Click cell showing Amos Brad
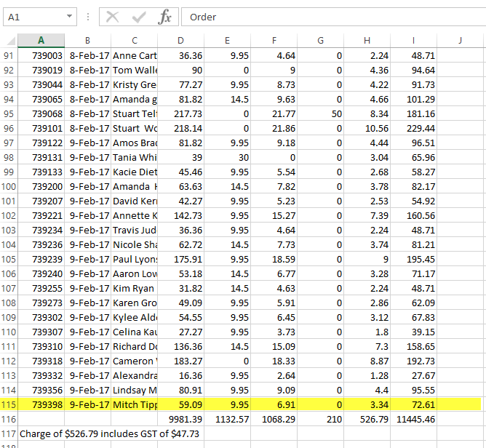Screen dimensions: 486x448 pos(134,143)
